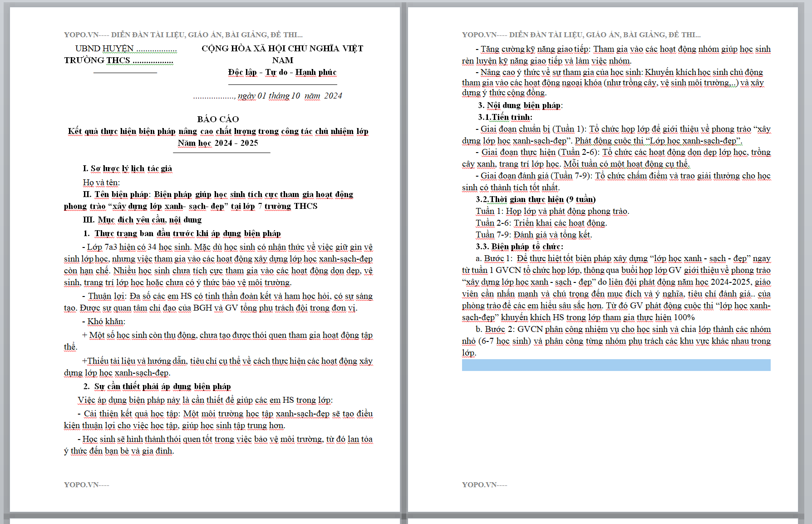The image size is (812, 524).
Task: Click the 'YOPO.VN' header on the first page
Action: 183,35
